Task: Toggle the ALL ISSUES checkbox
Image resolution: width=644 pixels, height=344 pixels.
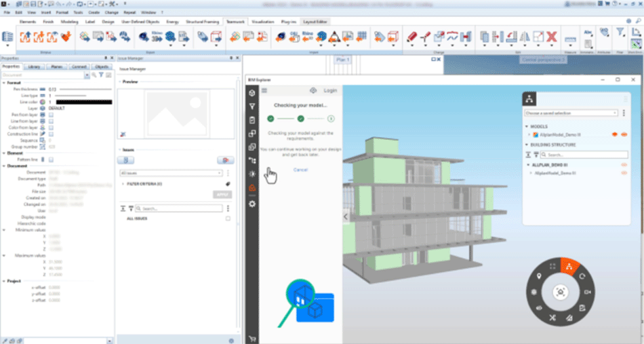Action: point(228,218)
